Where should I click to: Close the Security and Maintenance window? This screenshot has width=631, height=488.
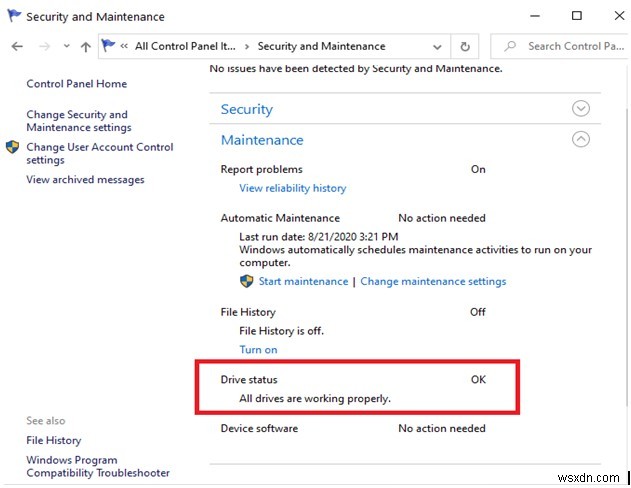tap(619, 16)
